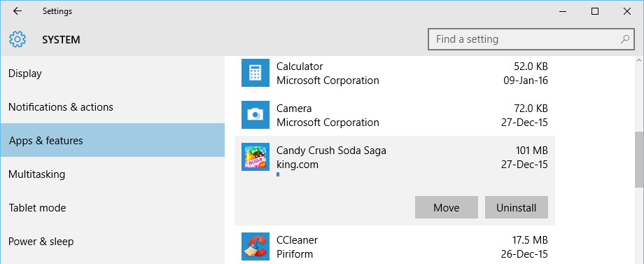Click the Candy Crush Soda Saga icon
The width and height of the screenshot is (644, 264).
click(255, 157)
